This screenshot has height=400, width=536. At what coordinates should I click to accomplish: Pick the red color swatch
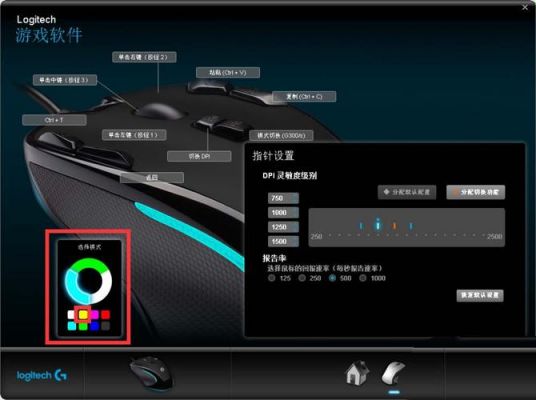(x=106, y=315)
